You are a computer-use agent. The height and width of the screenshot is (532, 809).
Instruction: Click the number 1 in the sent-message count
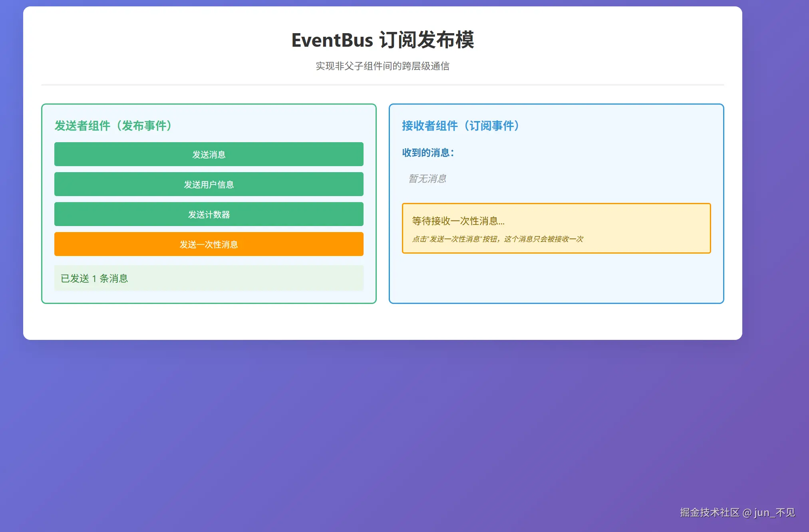tap(94, 279)
